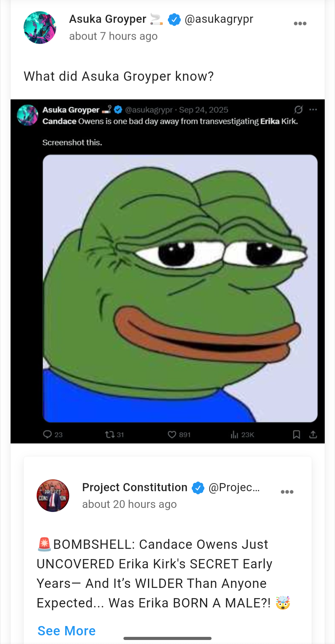This screenshot has width=335, height=644.
Task: Click the Project Constitution account name
Action: coord(135,487)
